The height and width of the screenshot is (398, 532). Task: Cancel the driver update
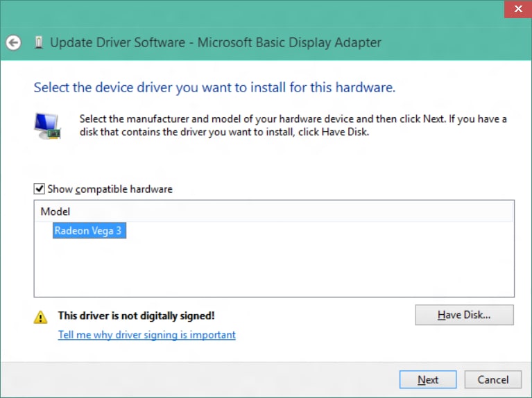492,379
